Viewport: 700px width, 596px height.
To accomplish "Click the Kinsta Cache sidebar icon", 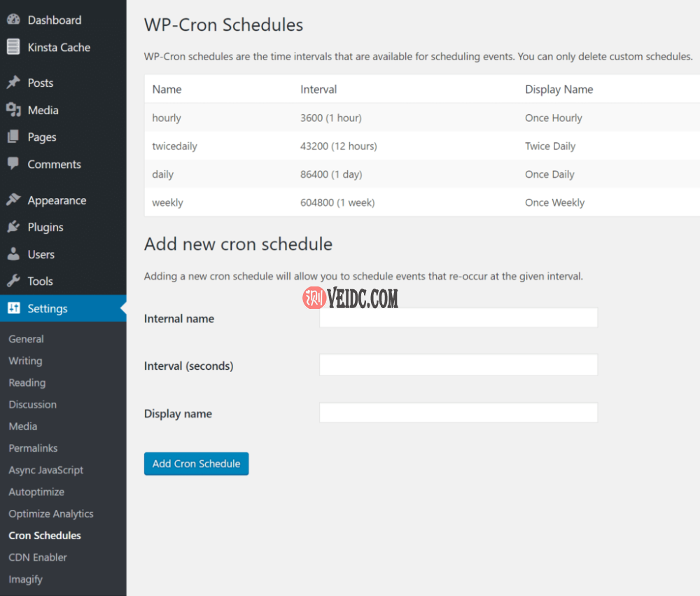I will [13, 47].
